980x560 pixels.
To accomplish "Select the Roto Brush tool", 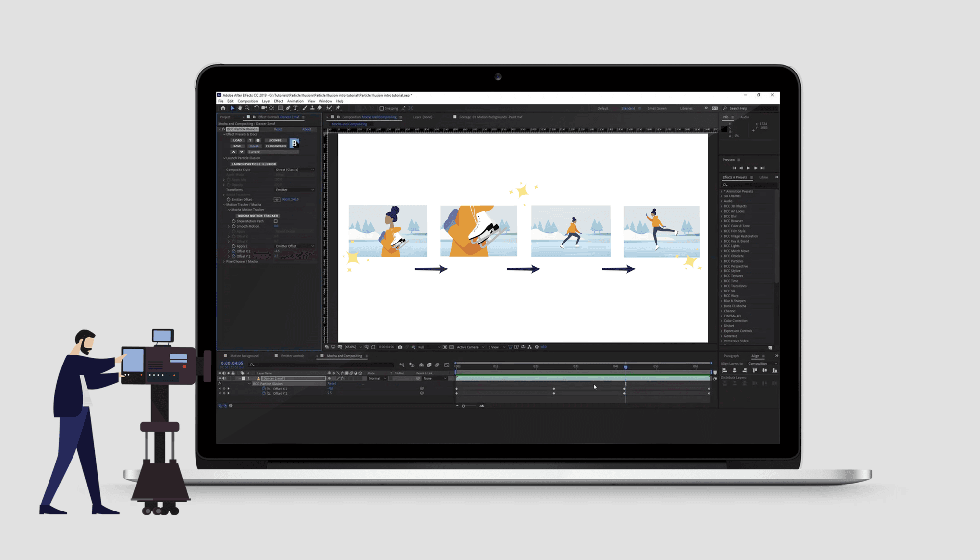I will coord(329,108).
